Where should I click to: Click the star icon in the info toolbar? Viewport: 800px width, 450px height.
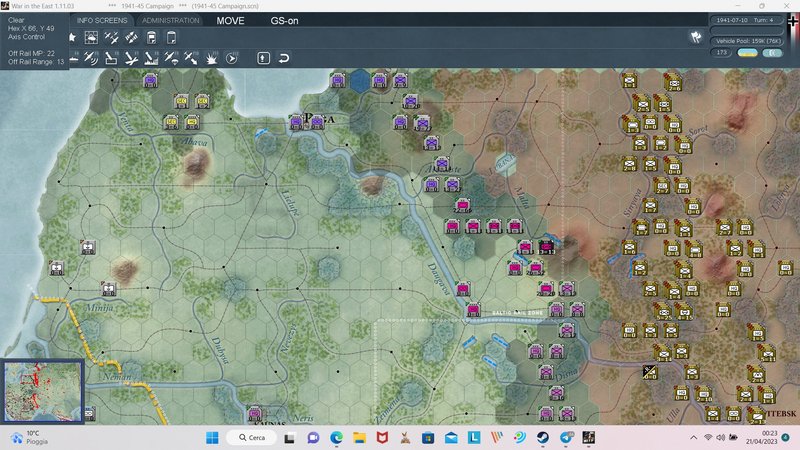pyautogui.click(x=72, y=37)
